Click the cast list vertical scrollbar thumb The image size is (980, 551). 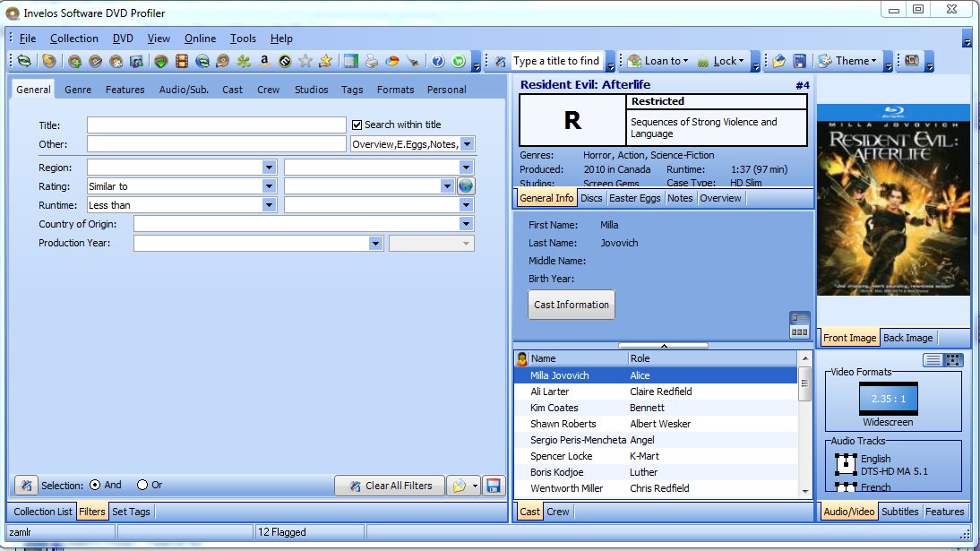point(805,383)
